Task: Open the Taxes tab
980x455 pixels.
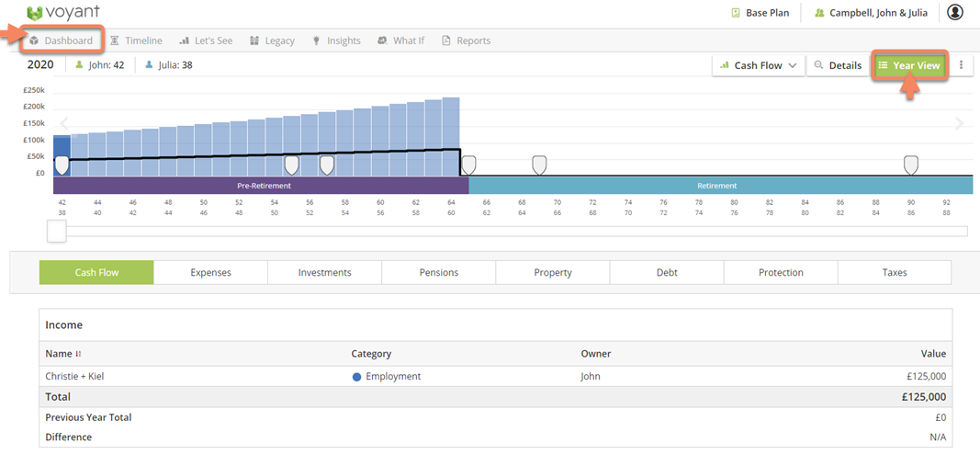Action: click(x=894, y=273)
